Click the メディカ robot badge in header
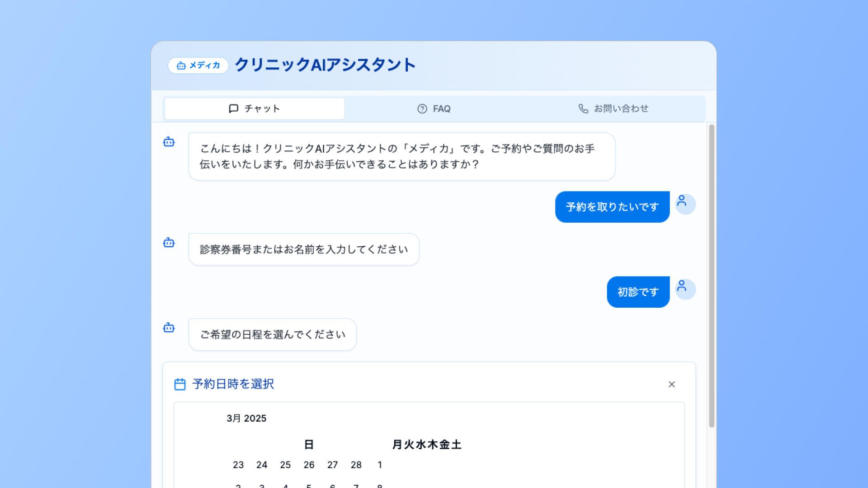Image resolution: width=868 pixels, height=488 pixels. 198,66
